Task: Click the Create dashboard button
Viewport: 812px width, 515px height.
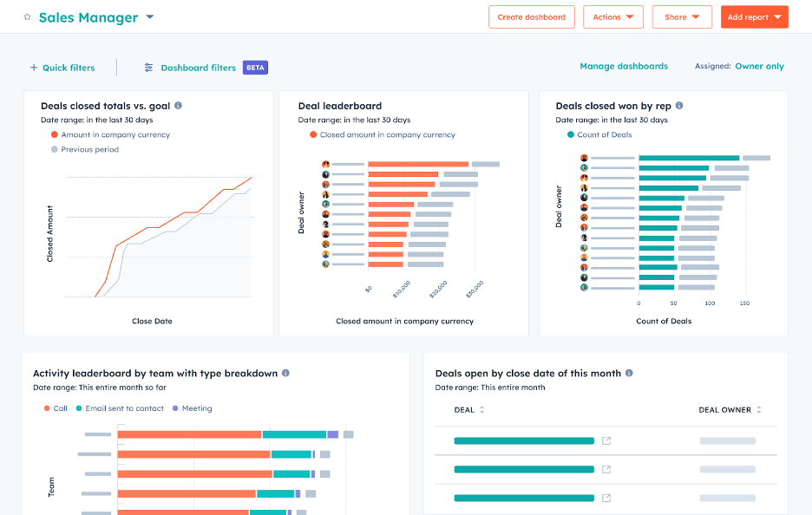Action: (531, 16)
